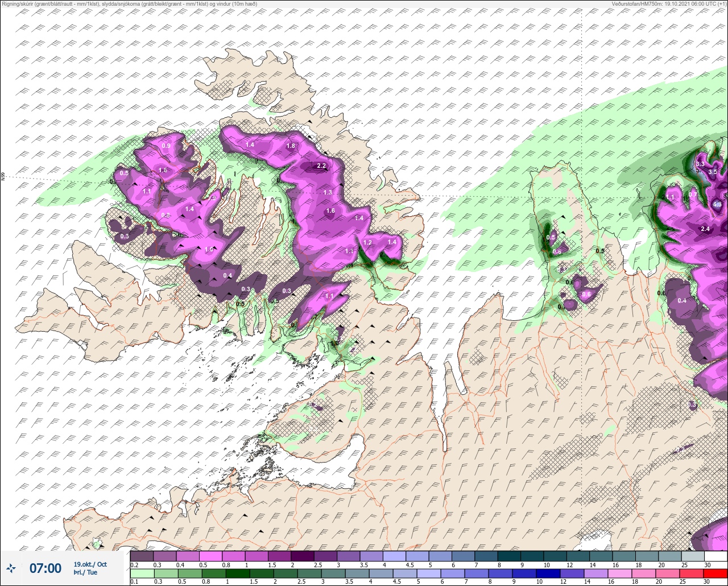Click the 1.2 precipitation value on the map
Screen dimensions: 728x586
coord(367,243)
